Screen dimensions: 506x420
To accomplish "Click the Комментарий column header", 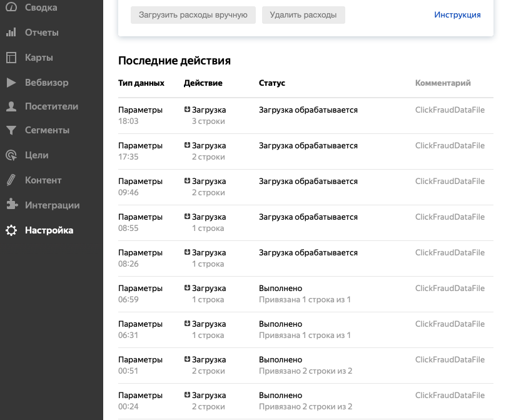I will [x=443, y=83].
